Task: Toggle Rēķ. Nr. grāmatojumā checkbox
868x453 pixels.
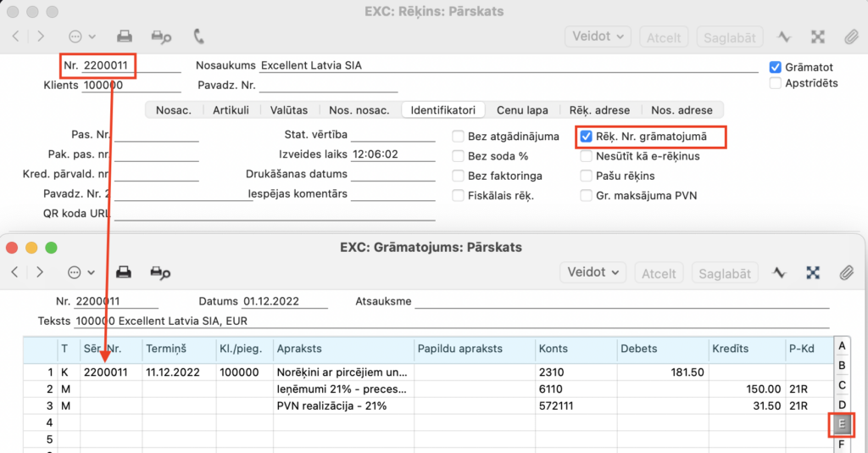Action: (586, 135)
